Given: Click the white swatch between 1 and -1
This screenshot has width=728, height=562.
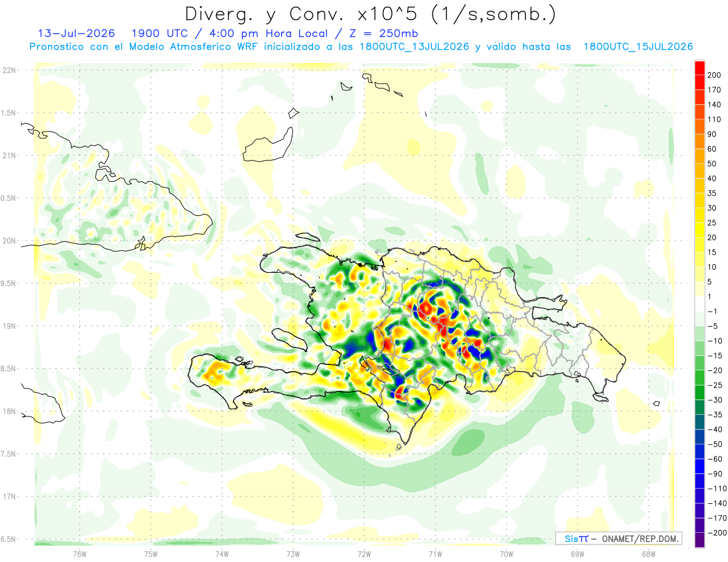Looking at the screenshot, I should tap(699, 303).
